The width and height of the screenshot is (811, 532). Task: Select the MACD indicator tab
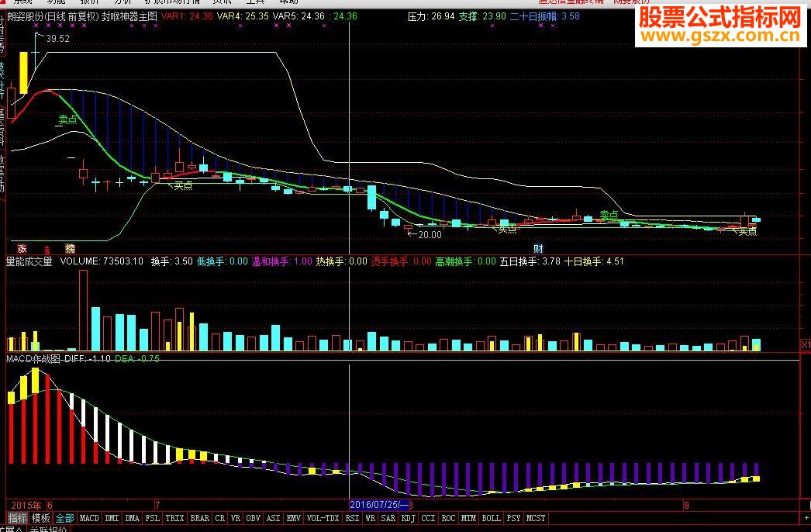[89, 518]
